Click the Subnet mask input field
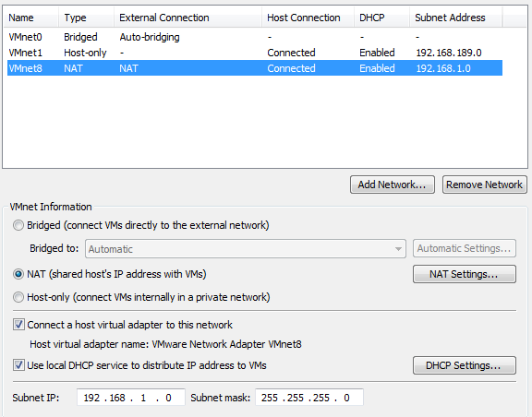The image size is (532, 417). (309, 398)
